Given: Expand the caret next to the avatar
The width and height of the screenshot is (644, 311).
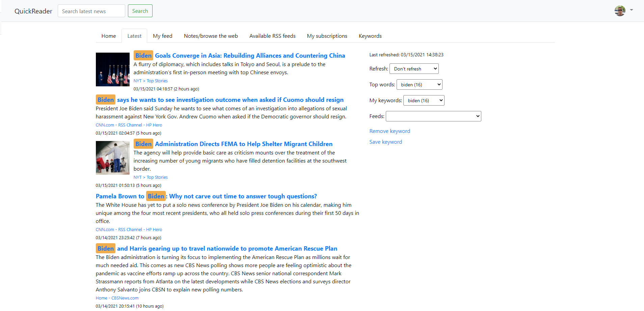Looking at the screenshot, I should [631, 10].
